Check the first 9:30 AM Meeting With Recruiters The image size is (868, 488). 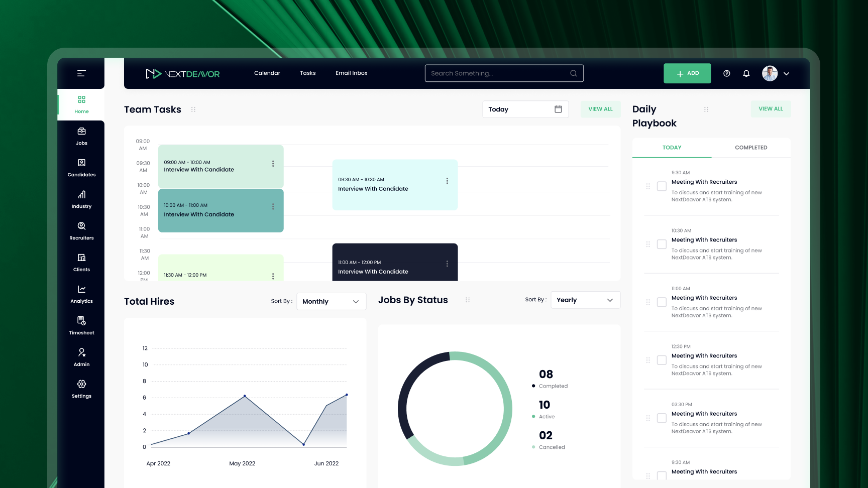coord(662,186)
